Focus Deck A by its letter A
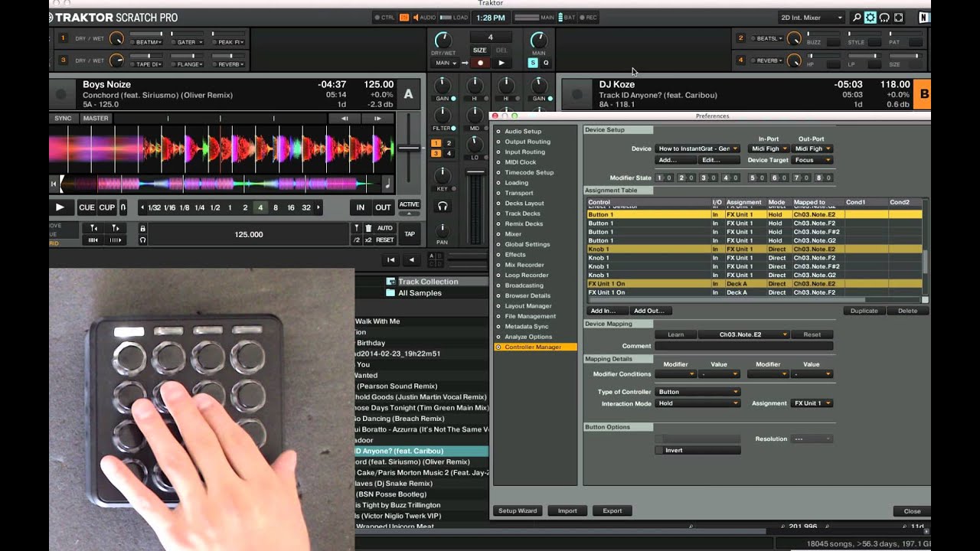The image size is (980, 551). point(408,95)
